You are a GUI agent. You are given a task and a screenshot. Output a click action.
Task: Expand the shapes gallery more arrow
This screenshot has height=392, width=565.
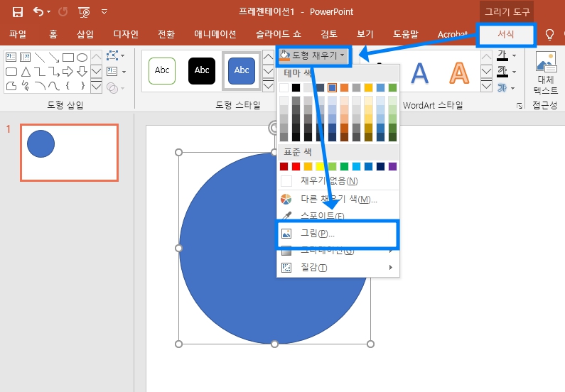tap(96, 87)
